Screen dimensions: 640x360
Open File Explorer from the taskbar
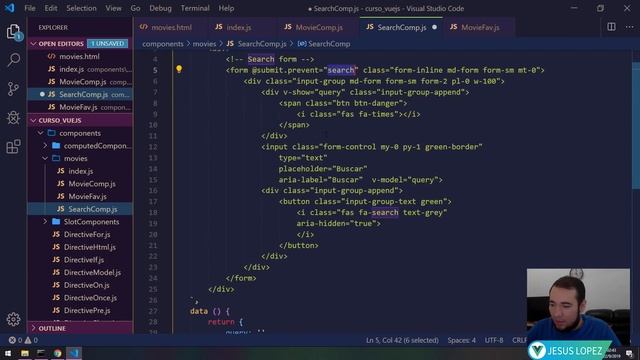(x=25, y=353)
